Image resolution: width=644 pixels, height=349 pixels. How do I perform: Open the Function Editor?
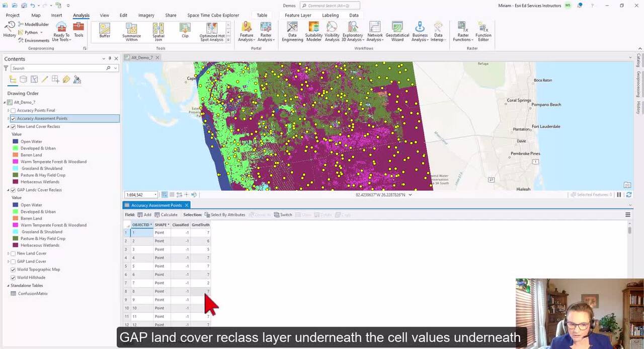point(483,31)
